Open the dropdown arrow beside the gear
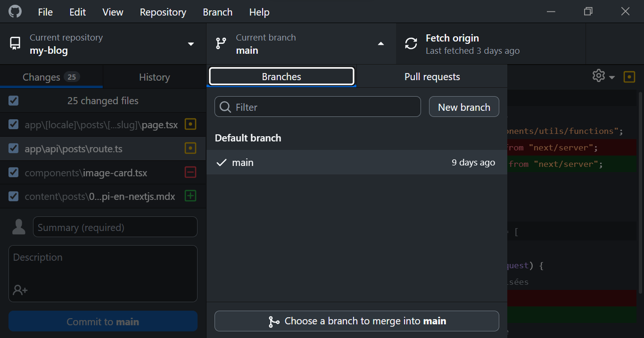The width and height of the screenshot is (644, 338). pyautogui.click(x=612, y=77)
